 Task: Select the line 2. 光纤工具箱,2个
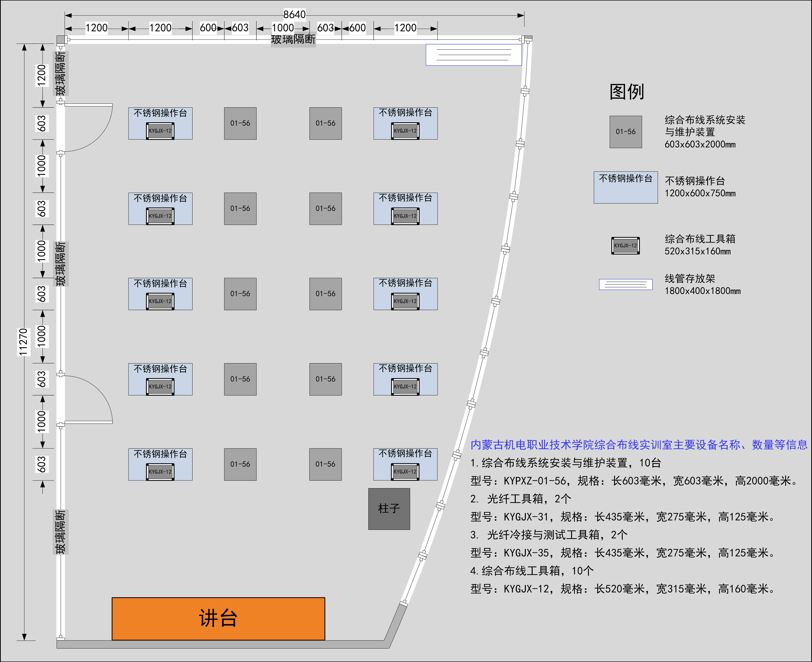point(521,499)
